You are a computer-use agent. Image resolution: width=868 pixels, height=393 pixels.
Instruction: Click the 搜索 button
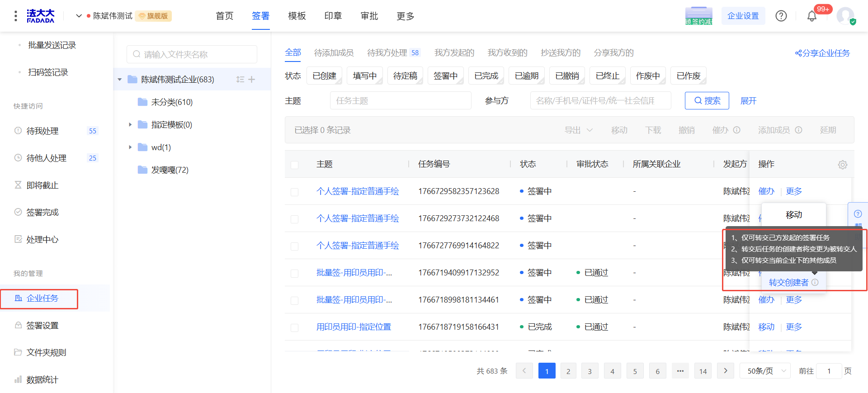click(x=707, y=101)
